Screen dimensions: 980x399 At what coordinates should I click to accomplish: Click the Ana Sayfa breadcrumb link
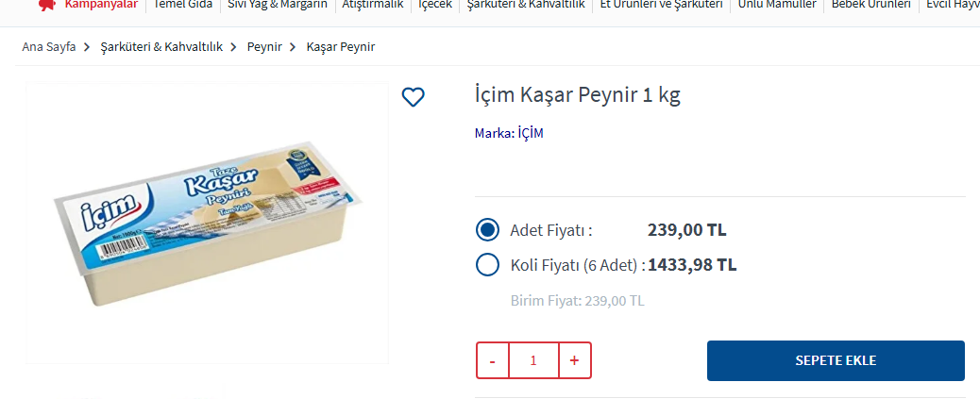49,46
